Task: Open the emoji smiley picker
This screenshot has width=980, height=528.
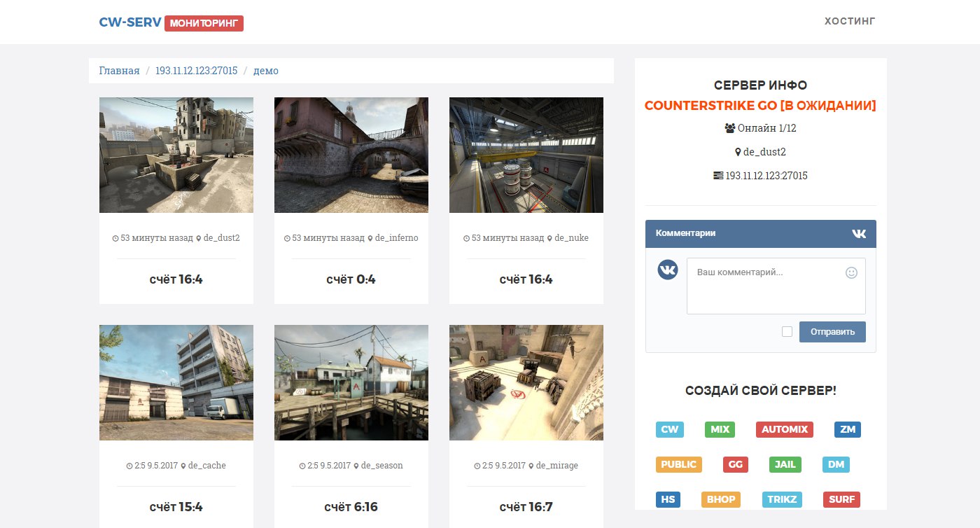Action: pyautogui.click(x=851, y=272)
